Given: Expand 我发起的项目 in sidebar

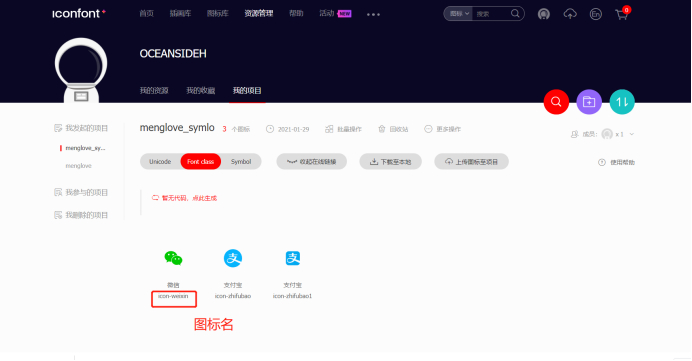Looking at the screenshot, I should click(81, 128).
